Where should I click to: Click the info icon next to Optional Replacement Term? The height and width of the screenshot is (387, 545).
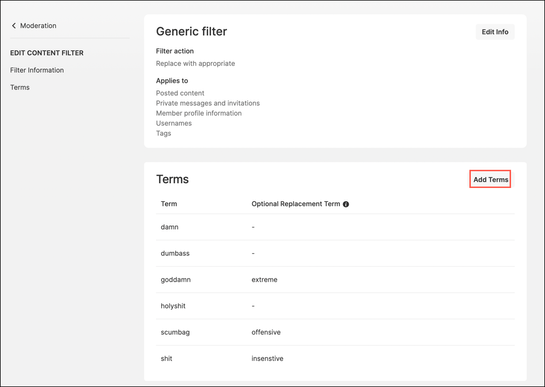346,204
